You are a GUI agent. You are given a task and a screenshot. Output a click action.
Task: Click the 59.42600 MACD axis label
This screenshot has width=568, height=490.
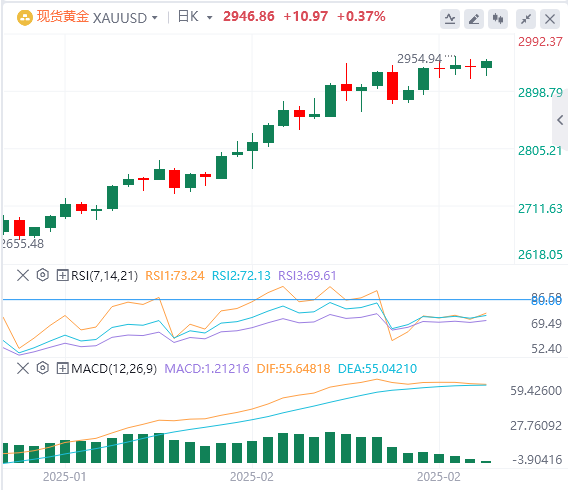pos(536,391)
